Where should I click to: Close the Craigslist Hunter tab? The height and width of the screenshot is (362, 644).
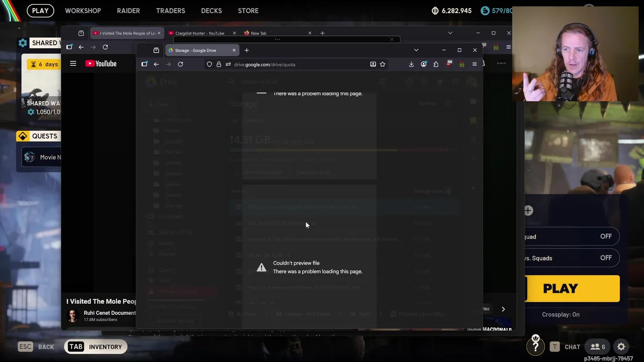[x=234, y=33]
